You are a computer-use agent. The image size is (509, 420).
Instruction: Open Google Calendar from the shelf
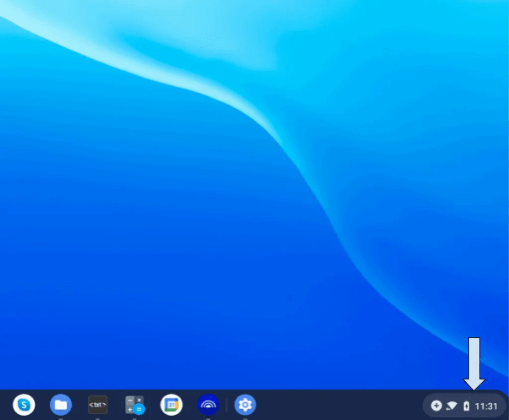(x=171, y=405)
